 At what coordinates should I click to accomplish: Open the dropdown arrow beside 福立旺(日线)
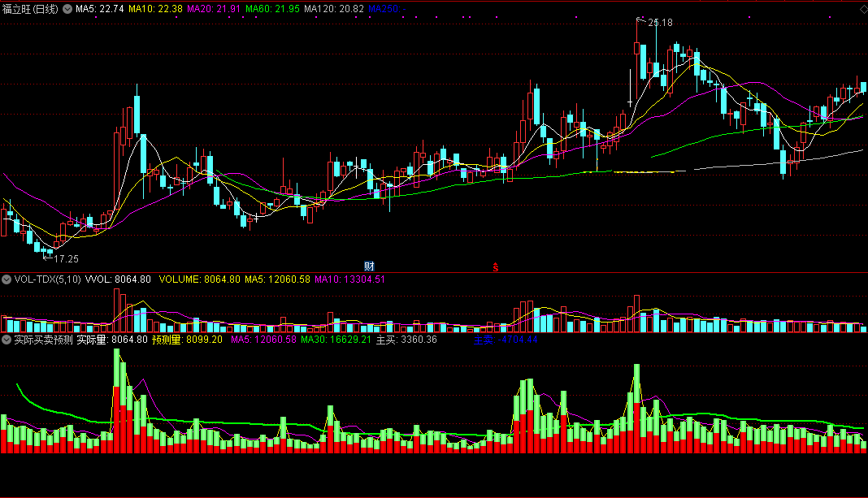pyautogui.click(x=67, y=9)
